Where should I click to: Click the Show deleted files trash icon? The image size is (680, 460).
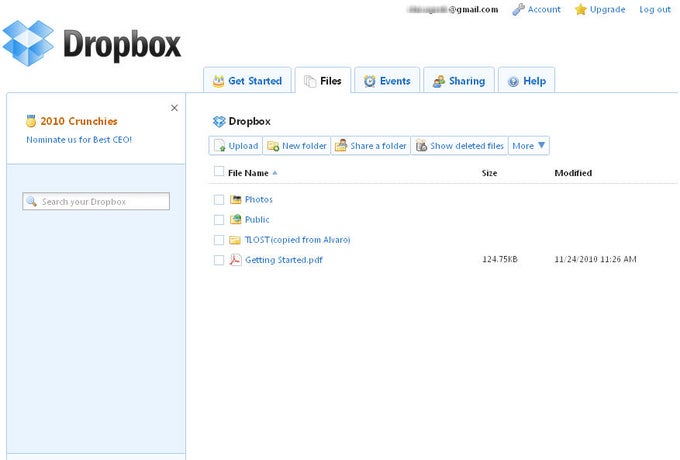pyautogui.click(x=421, y=146)
